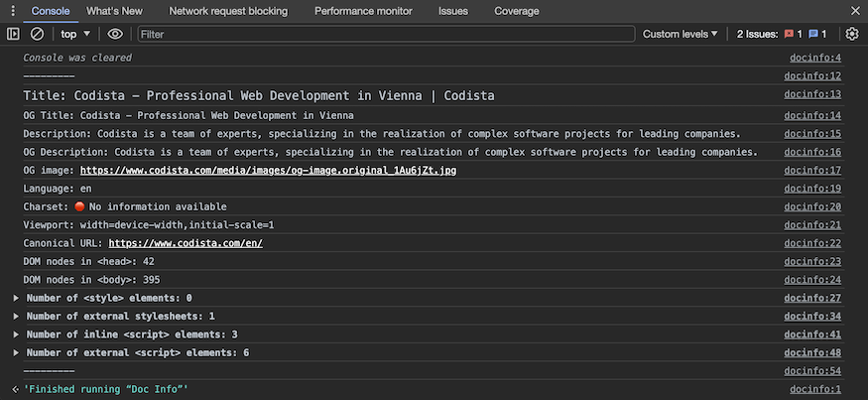Open console settings gear
This screenshot has width=868, height=400.
[851, 34]
